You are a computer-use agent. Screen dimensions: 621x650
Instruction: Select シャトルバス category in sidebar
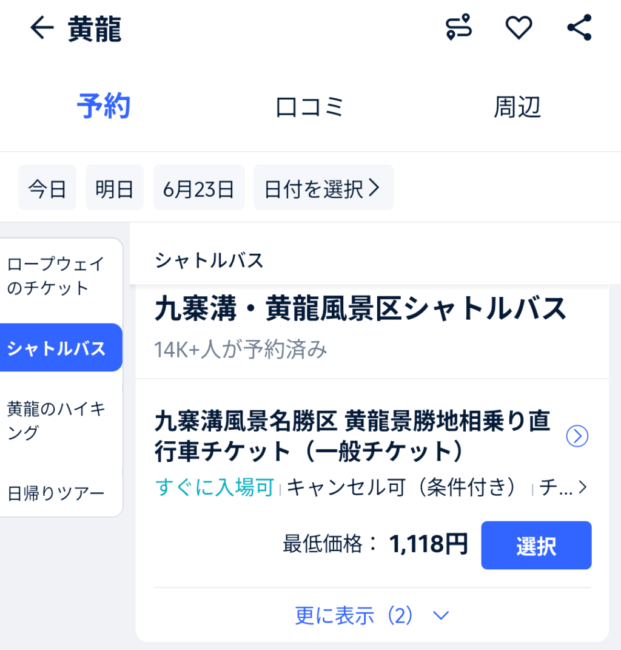61,347
